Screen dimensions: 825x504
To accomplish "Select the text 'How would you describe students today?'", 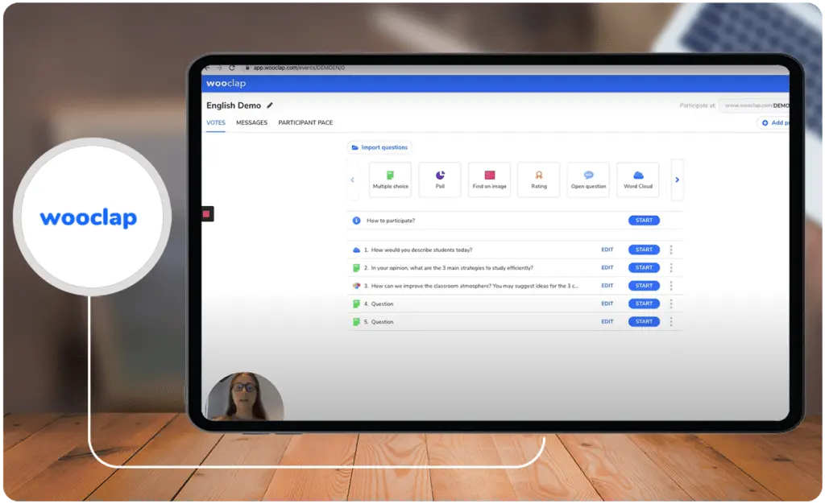I will tap(421, 250).
